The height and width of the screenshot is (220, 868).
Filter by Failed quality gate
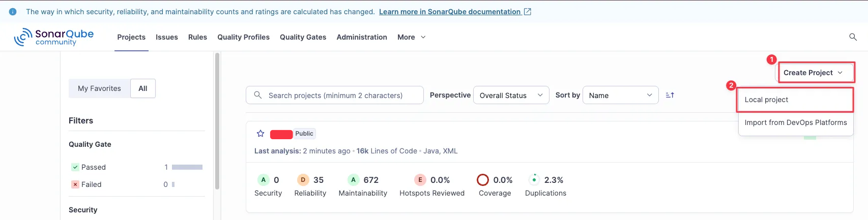coord(91,184)
